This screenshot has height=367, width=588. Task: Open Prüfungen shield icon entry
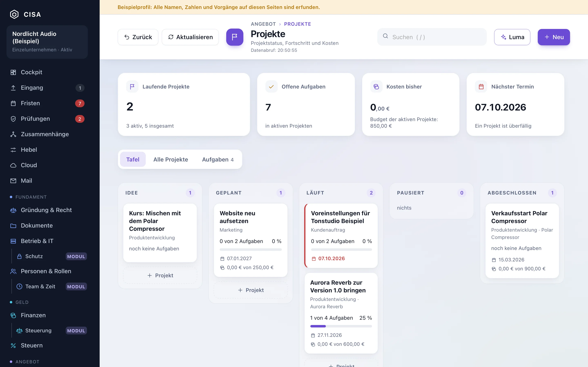pos(13,119)
